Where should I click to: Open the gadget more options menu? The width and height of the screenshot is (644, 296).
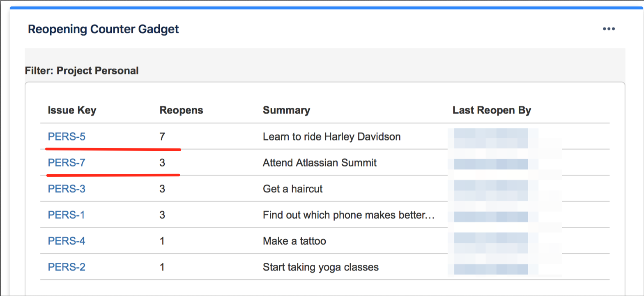(609, 29)
